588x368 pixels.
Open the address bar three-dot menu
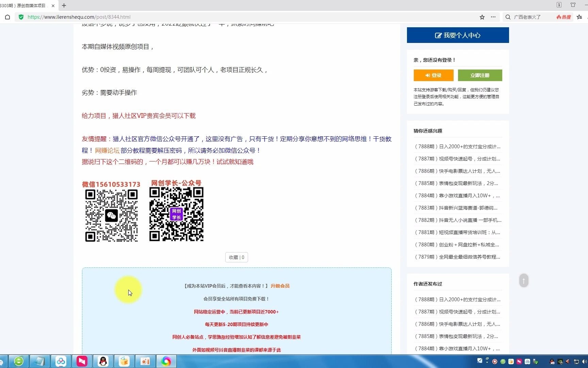tap(493, 17)
